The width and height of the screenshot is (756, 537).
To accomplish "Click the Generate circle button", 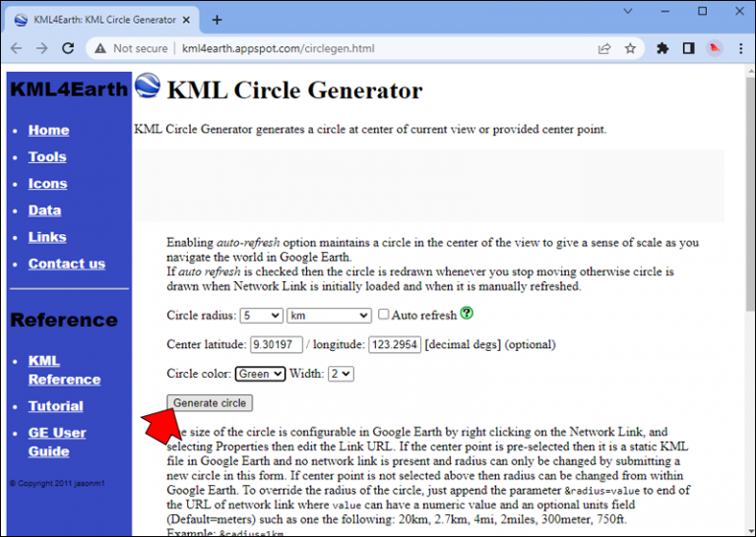I will [210, 403].
